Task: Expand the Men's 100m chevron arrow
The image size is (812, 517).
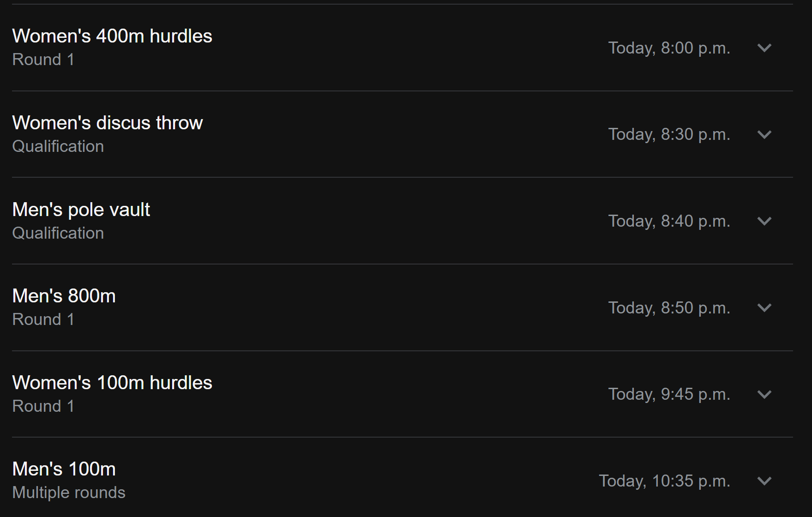Action: [764, 481]
